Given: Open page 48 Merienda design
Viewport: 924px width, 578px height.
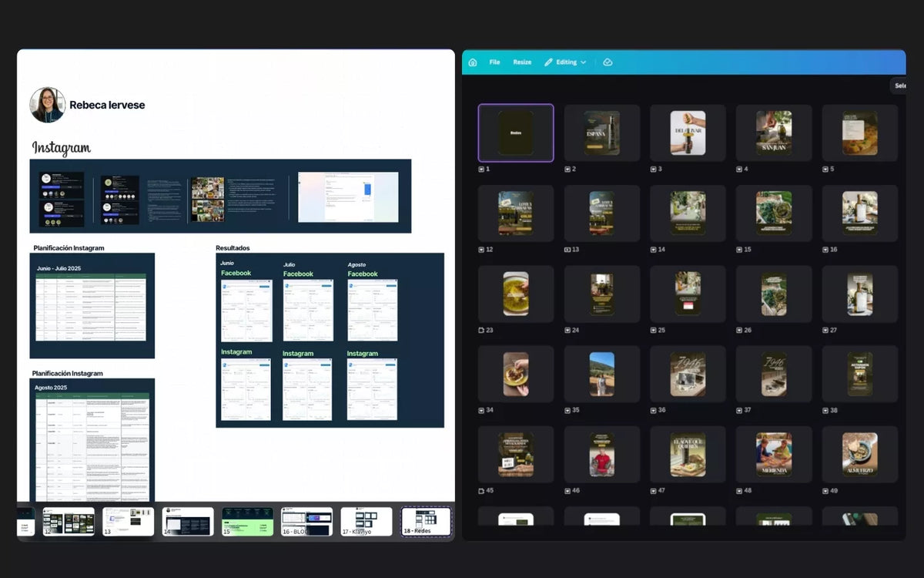Looking at the screenshot, I should 774,454.
